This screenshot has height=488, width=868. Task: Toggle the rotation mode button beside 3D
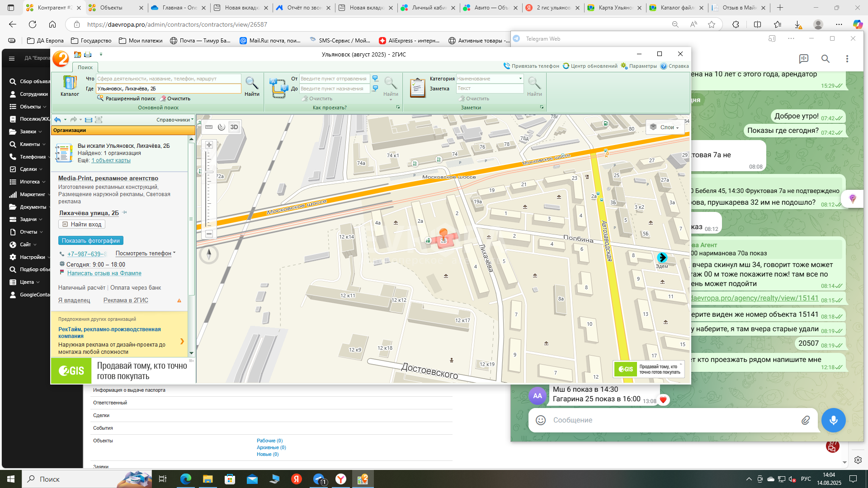(222, 127)
